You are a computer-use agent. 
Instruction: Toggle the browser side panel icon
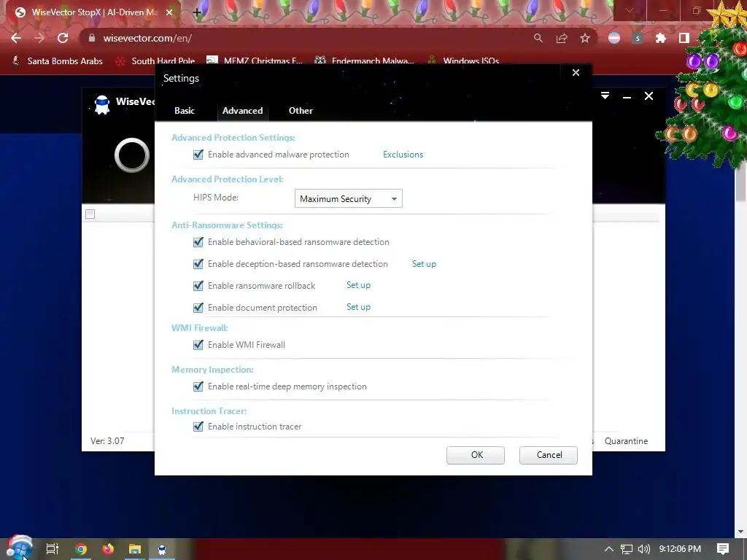(x=684, y=38)
